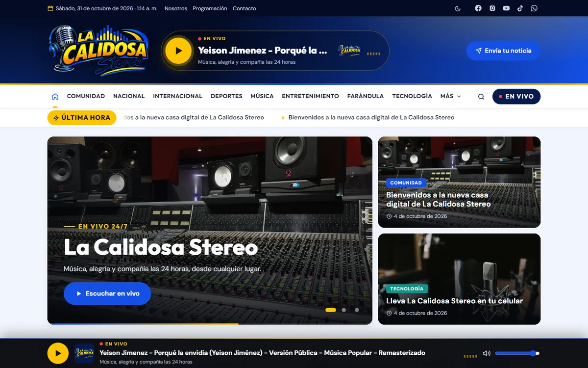Viewport: 588px width, 368px height.
Task: Expand the Más dropdown menu
Action: [x=450, y=96]
